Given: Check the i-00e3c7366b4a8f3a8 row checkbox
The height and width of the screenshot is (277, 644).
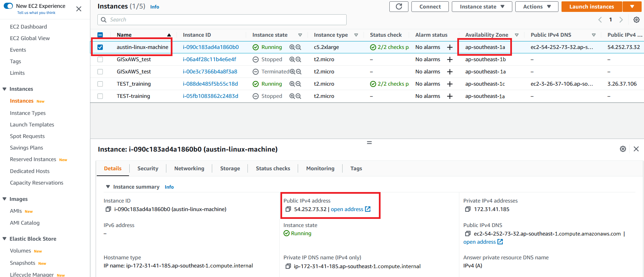Looking at the screenshot, I should tap(100, 72).
